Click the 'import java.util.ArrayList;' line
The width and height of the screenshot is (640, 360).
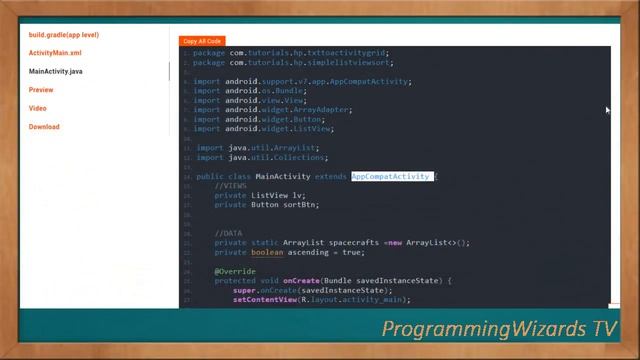pyautogui.click(x=258, y=148)
